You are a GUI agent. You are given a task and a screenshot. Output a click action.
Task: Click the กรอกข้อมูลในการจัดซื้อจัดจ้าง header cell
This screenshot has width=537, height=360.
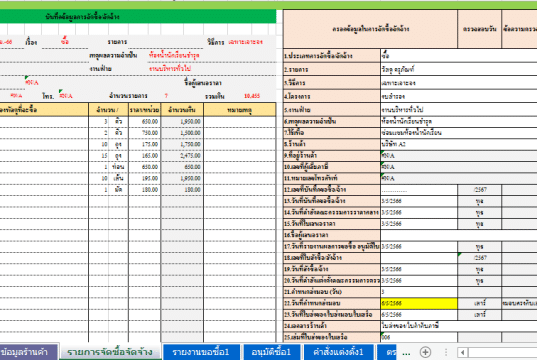(370, 29)
